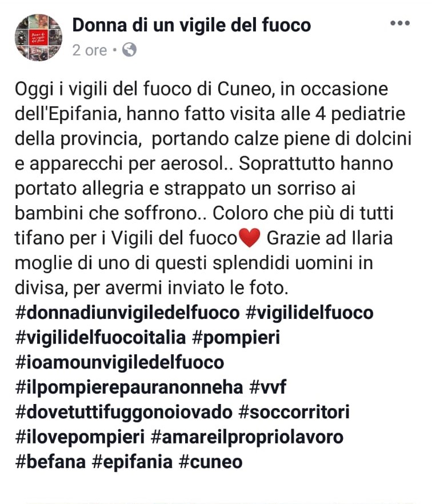Screen dimensions: 432x504
Task: Open the #dovetuttifuggonoiovado hashtag
Action: [124, 413]
